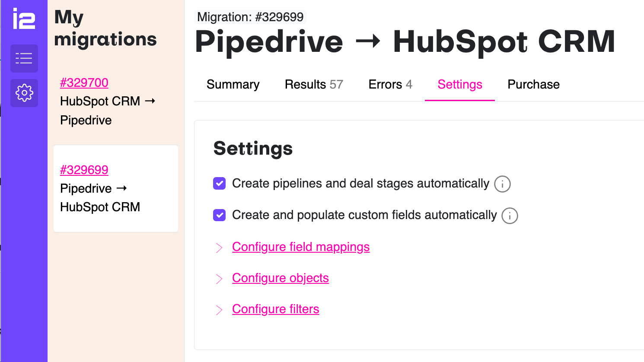This screenshot has height=362, width=644.
Task: View the Errors 4 tab
Action: tap(390, 84)
